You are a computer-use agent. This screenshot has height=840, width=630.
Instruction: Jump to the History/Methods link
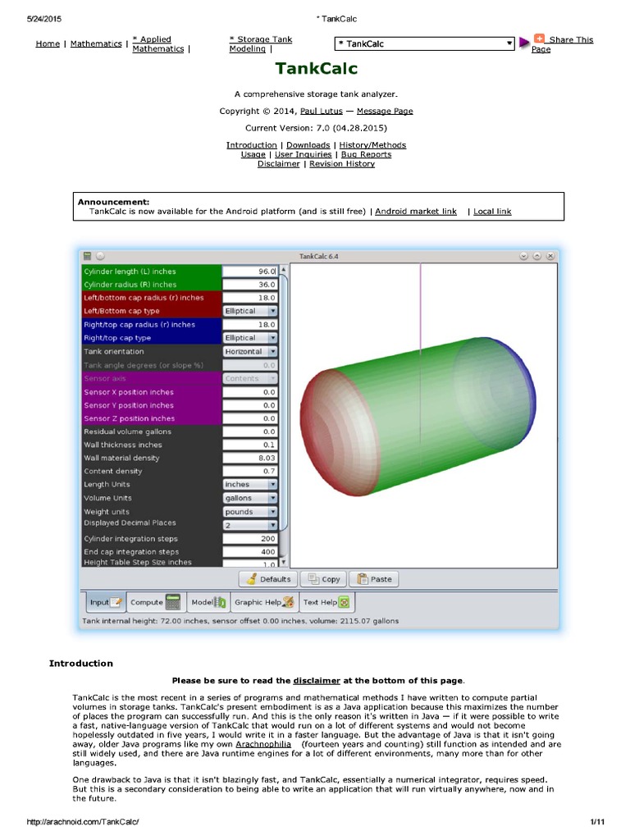[372, 145]
